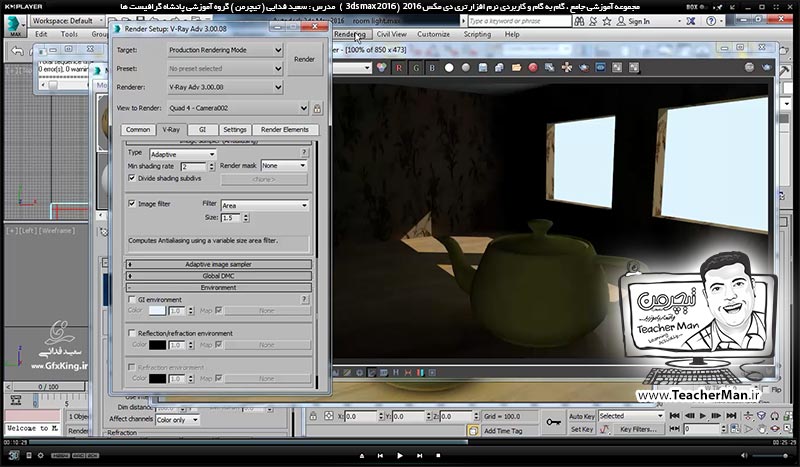Open the Rendering menu
The height and width of the screenshot is (467, 800).
(x=349, y=34)
